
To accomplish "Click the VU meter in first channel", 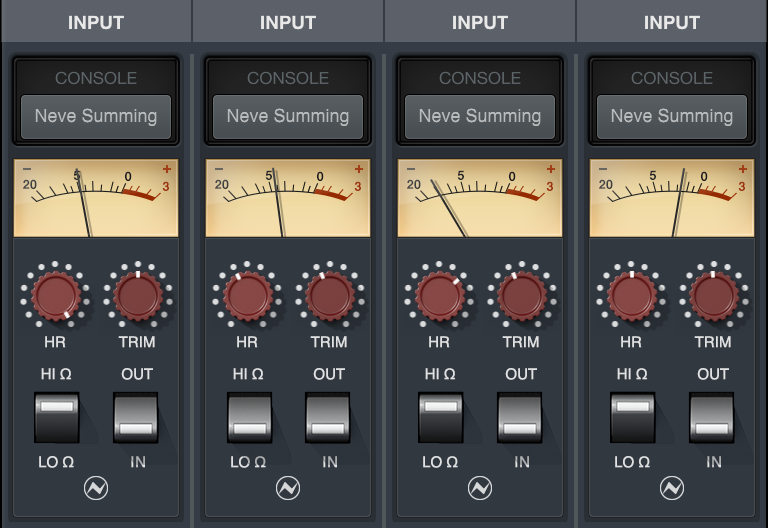I will (x=96, y=198).
